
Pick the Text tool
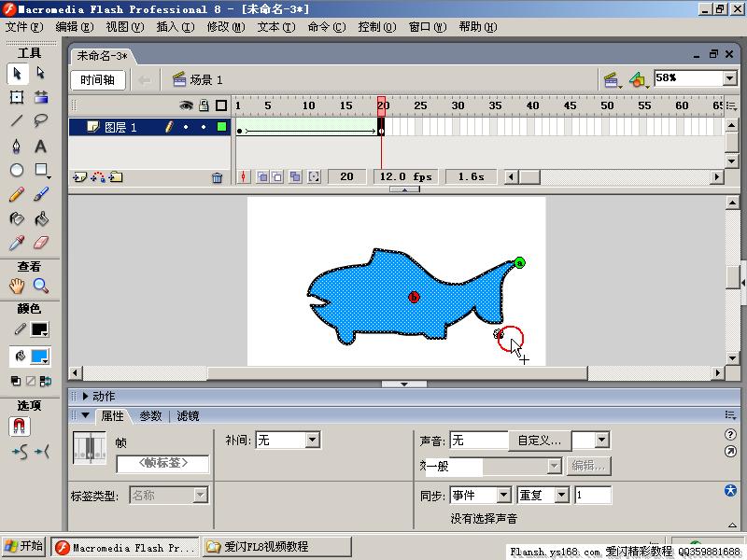(41, 146)
